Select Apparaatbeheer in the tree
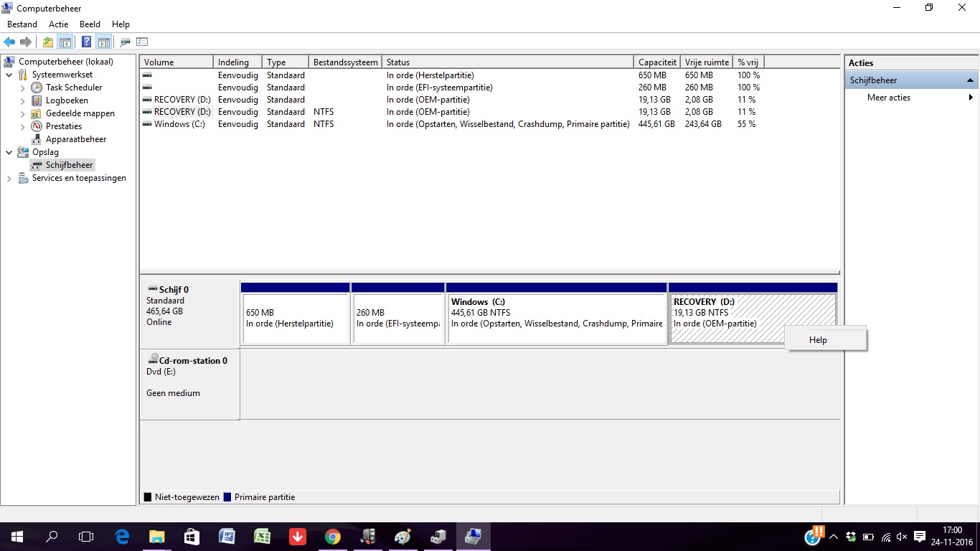The height and width of the screenshot is (551, 980). 76,139
